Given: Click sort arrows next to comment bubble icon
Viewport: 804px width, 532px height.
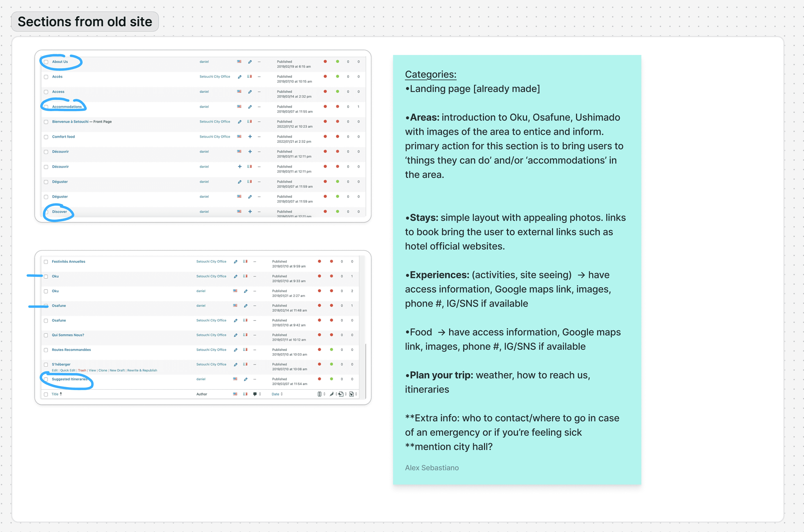Looking at the screenshot, I should point(260,394).
